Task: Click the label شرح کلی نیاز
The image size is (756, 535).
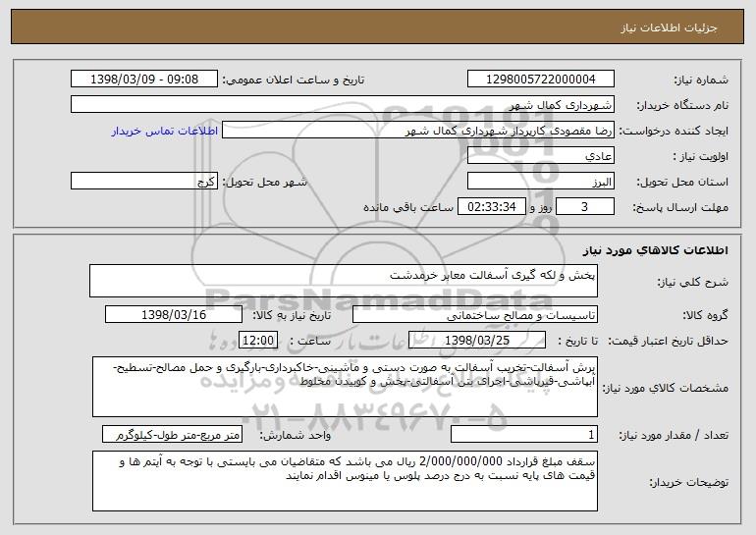Action: click(x=693, y=282)
